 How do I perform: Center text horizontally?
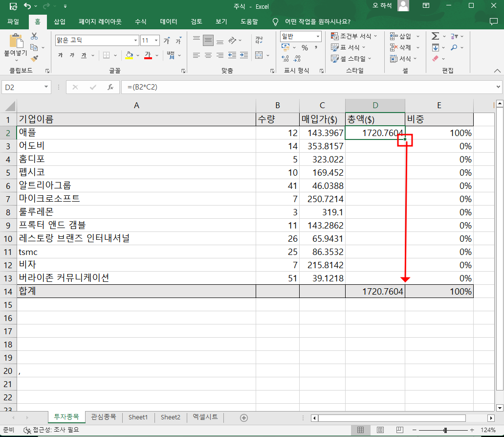tap(208, 55)
